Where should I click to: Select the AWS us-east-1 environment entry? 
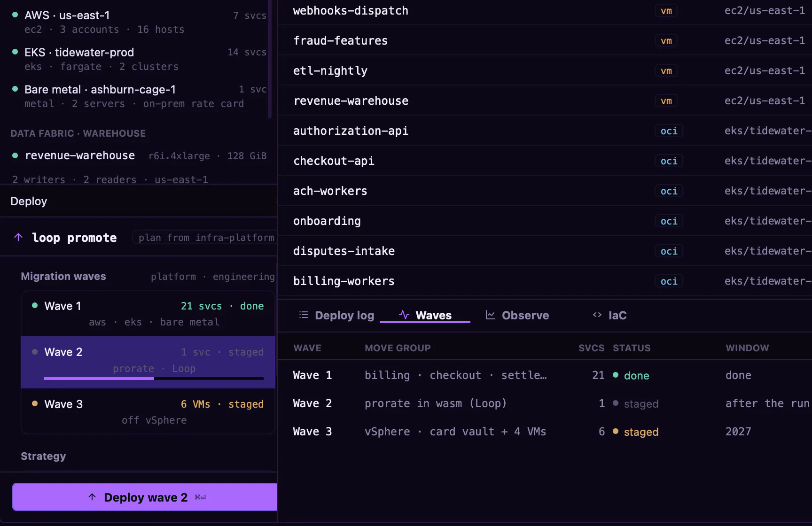(140, 22)
